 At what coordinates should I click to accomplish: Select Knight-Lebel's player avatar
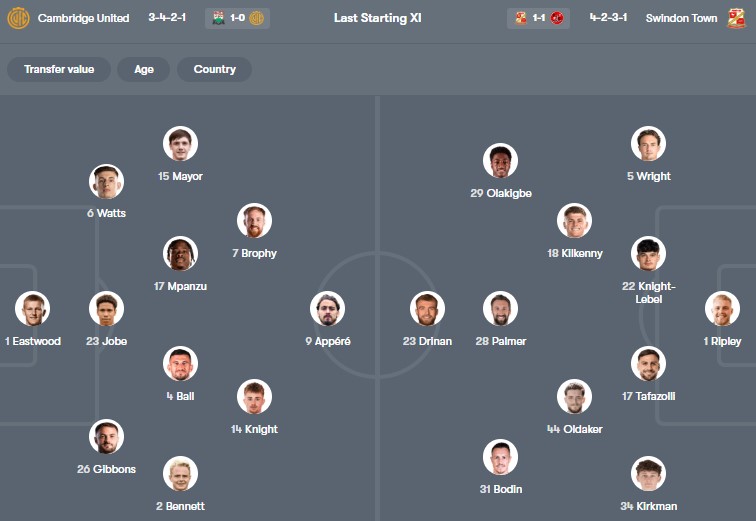click(648, 254)
